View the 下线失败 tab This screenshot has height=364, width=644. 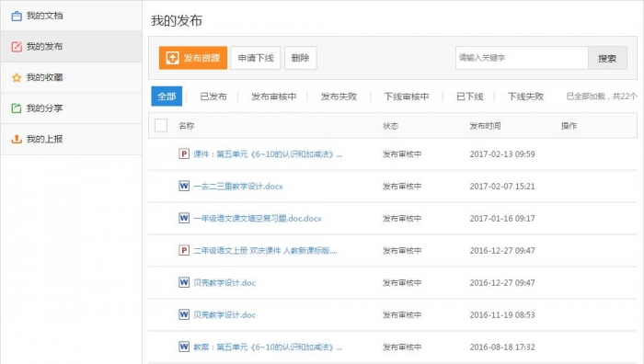pyautogui.click(x=525, y=97)
